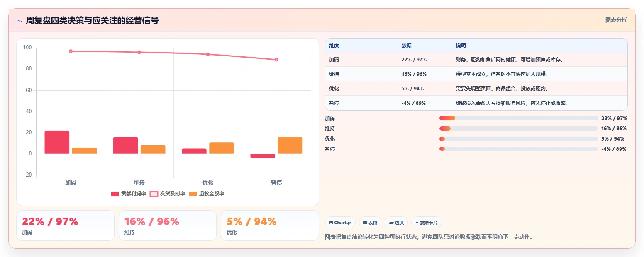
Task: Click the red 贡献利润率 legend swatch
Action: click(115, 194)
